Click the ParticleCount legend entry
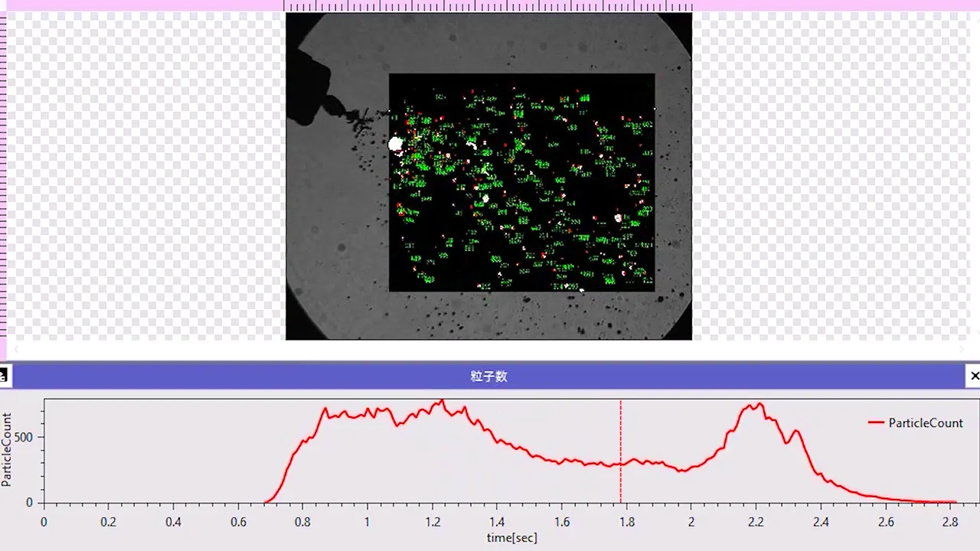Viewport: 980px width, 551px height. point(916,422)
